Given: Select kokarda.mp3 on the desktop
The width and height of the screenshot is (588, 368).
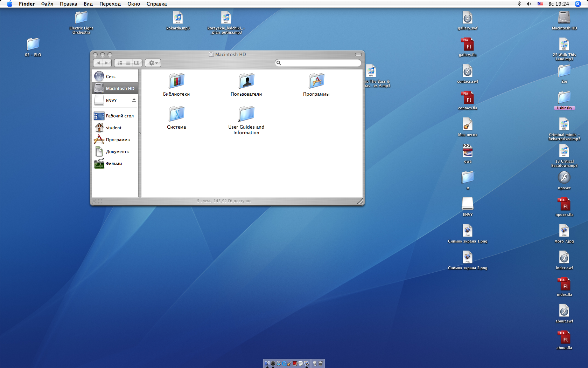Looking at the screenshot, I should [x=178, y=20].
